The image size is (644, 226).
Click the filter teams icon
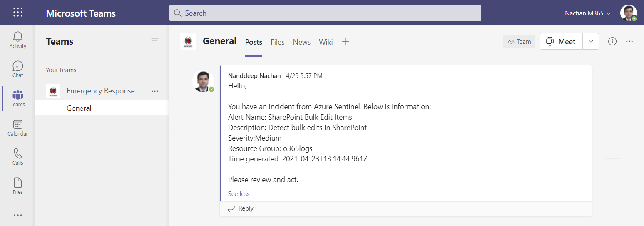coord(155,41)
